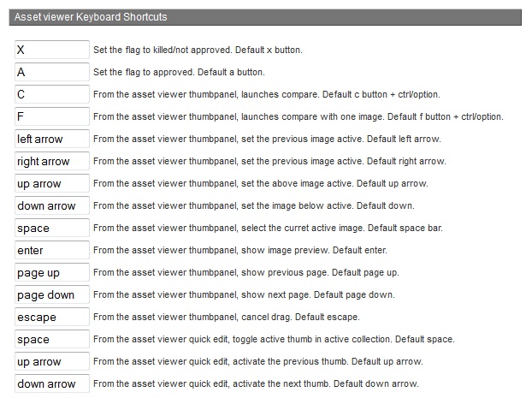Select the launch compare shortcut field containing C
The image size is (532, 404).
click(x=51, y=95)
